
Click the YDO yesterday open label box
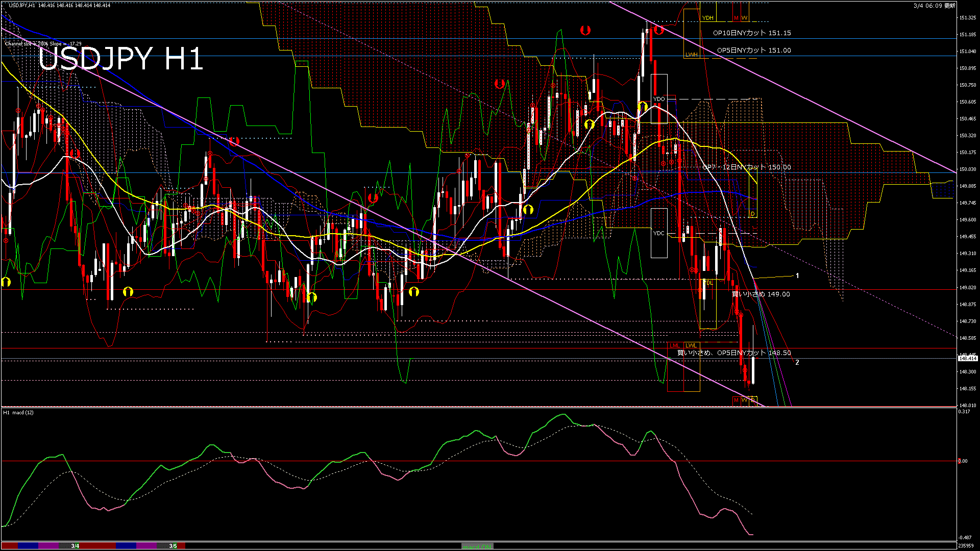659,99
